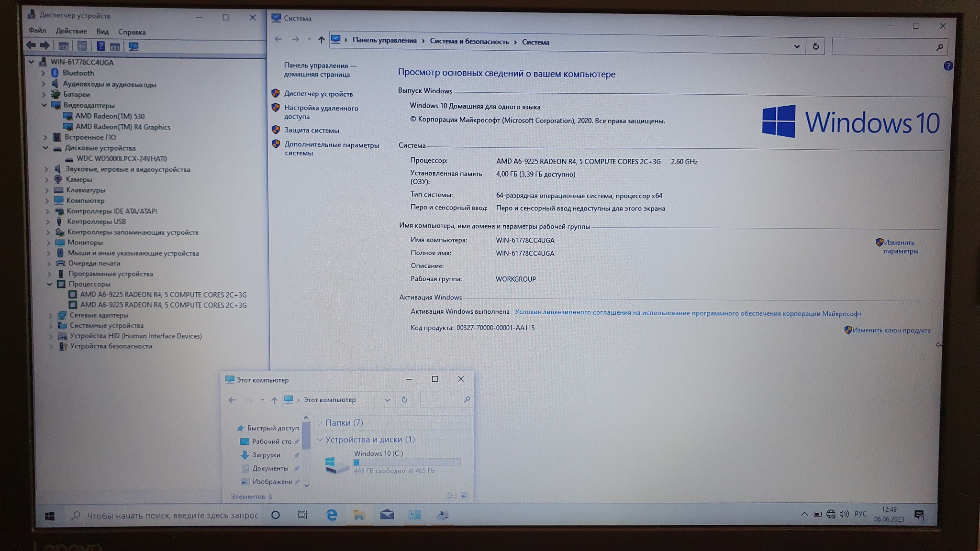Collapse the Видеоадаптеры tree node
980x551 pixels.
pyautogui.click(x=44, y=105)
